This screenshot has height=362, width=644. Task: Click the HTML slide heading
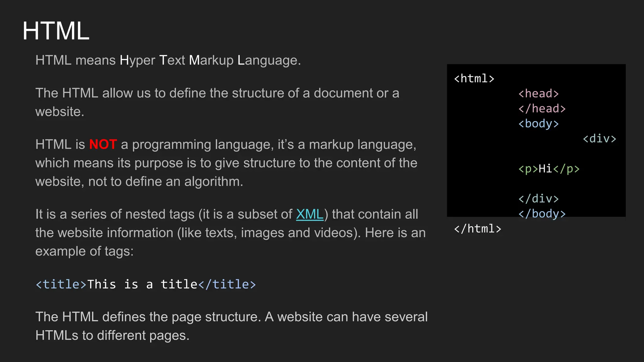[56, 31]
